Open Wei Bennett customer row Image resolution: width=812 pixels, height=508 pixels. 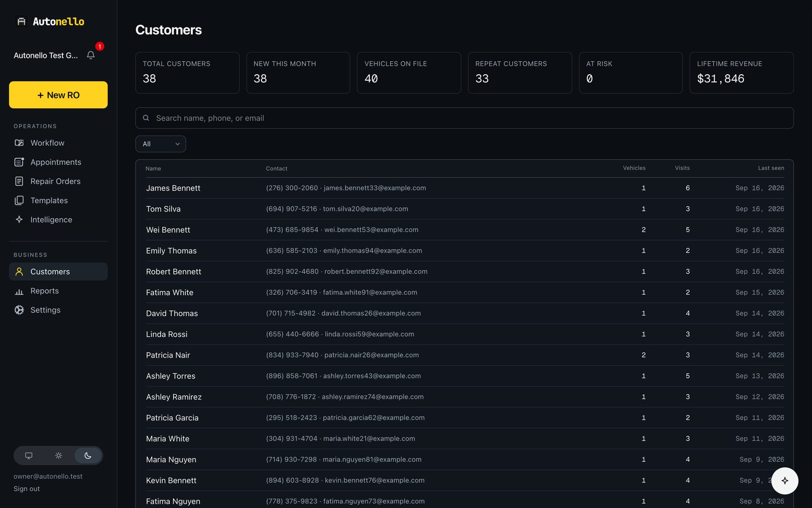click(464, 230)
